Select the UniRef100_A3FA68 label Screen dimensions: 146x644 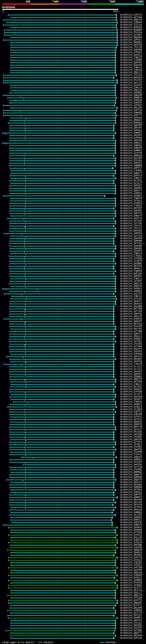click(131, 354)
